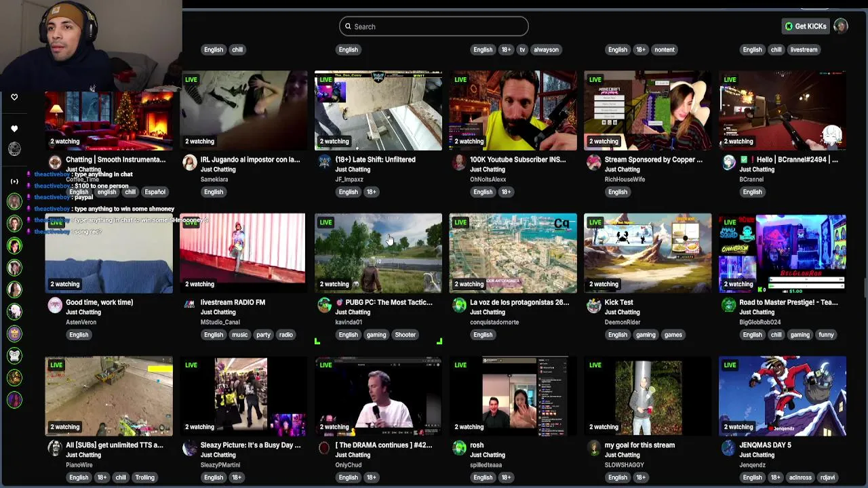Open stream title Road to Master Prestige!
Image resolution: width=868 pixels, height=488 pixels.
click(788, 302)
